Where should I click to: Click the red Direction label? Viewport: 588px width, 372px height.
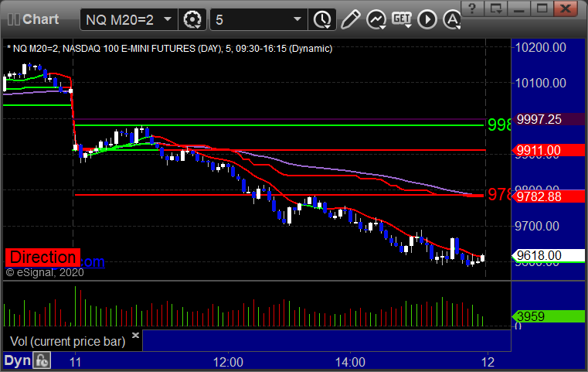[42, 258]
